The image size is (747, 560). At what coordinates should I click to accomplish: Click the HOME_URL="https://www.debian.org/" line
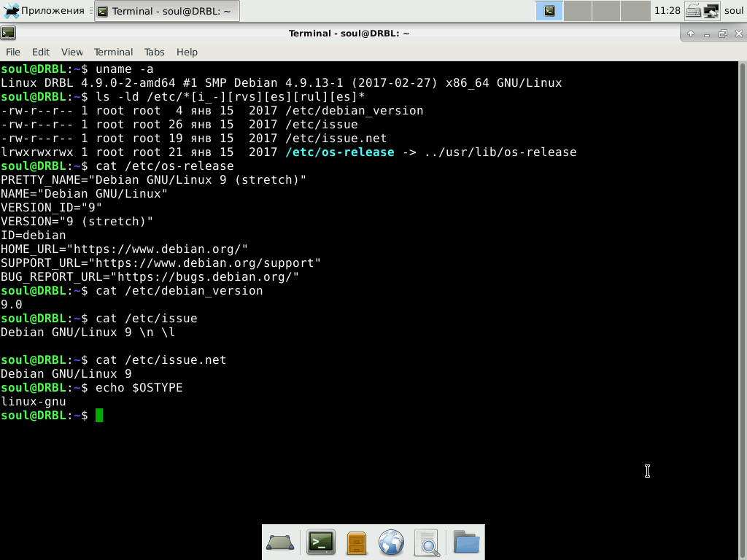click(x=124, y=249)
